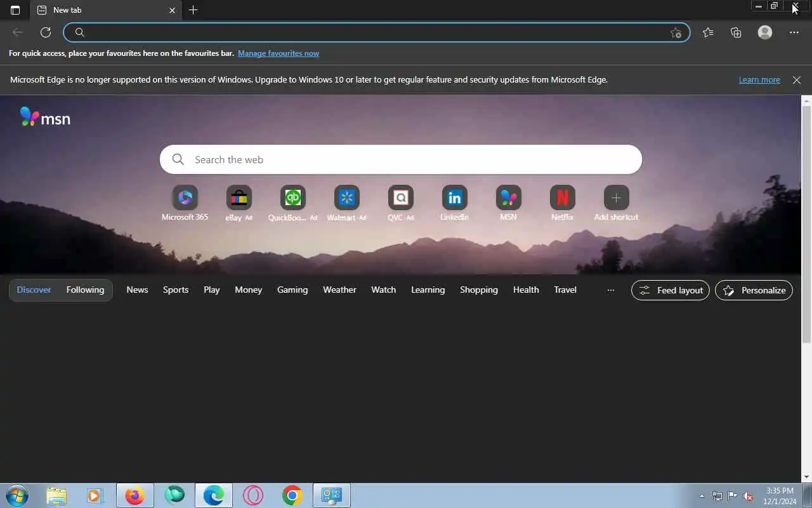Image resolution: width=812 pixels, height=508 pixels.
Task: Click the scrollbar down arrow
Action: coord(807,477)
